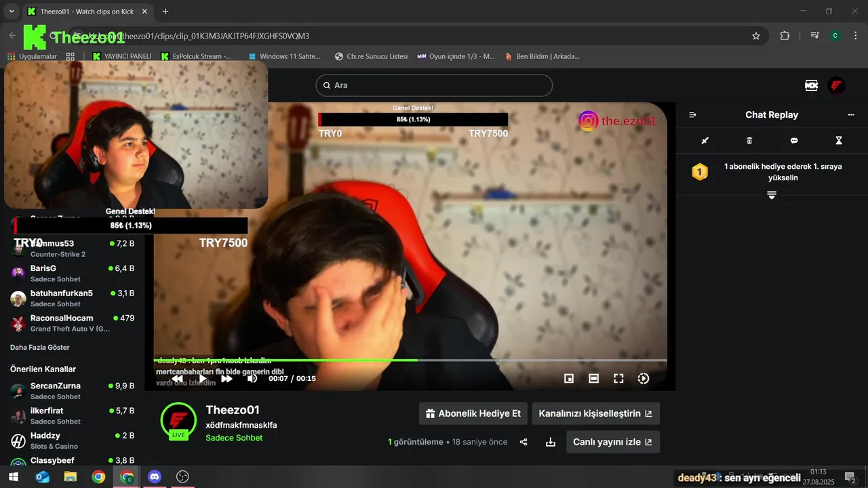
Task: Click Canlı yayını izle button
Action: tap(613, 442)
